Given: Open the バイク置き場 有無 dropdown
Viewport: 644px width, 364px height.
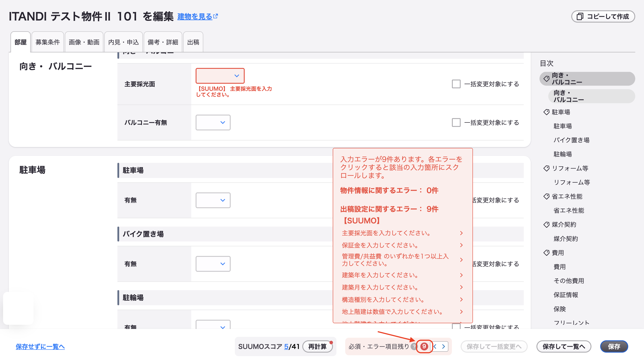Looking at the screenshot, I should 213,264.
